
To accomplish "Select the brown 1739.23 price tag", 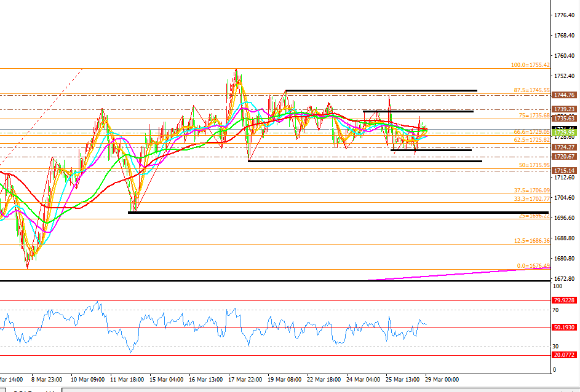I will pos(564,109).
